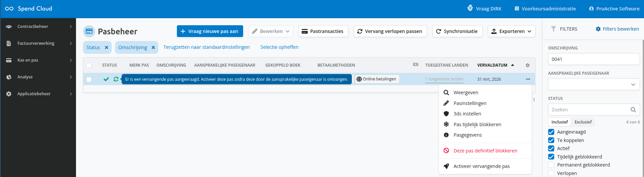Click the three-dots row actions icon
The image size is (644, 177).
tap(528, 79)
